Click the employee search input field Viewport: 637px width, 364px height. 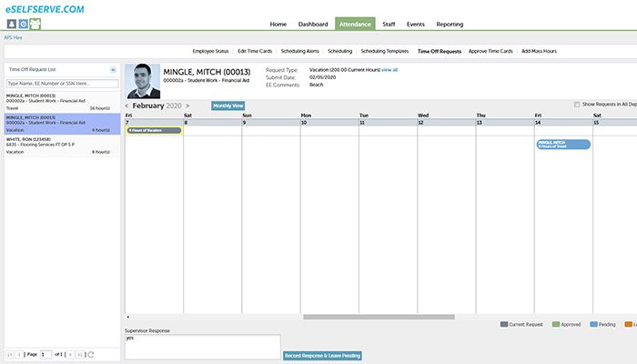60,83
